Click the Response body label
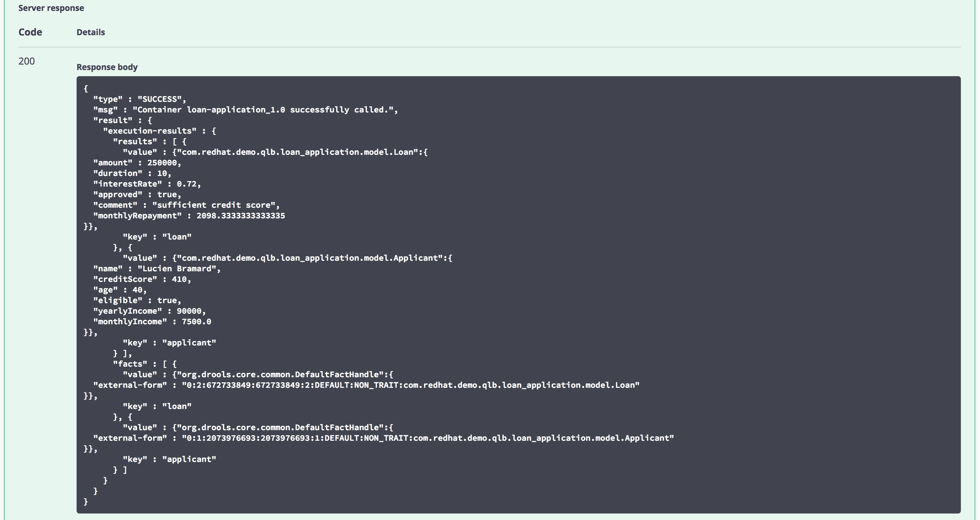 [107, 67]
